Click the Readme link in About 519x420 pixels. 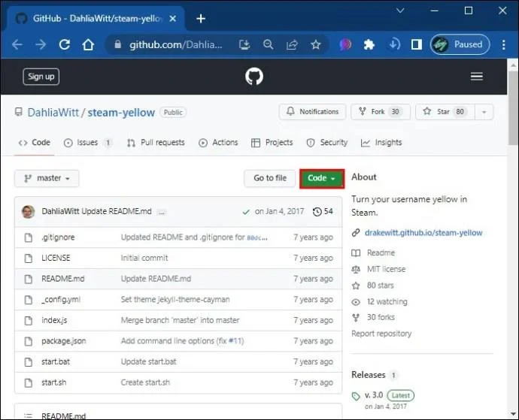(x=381, y=253)
